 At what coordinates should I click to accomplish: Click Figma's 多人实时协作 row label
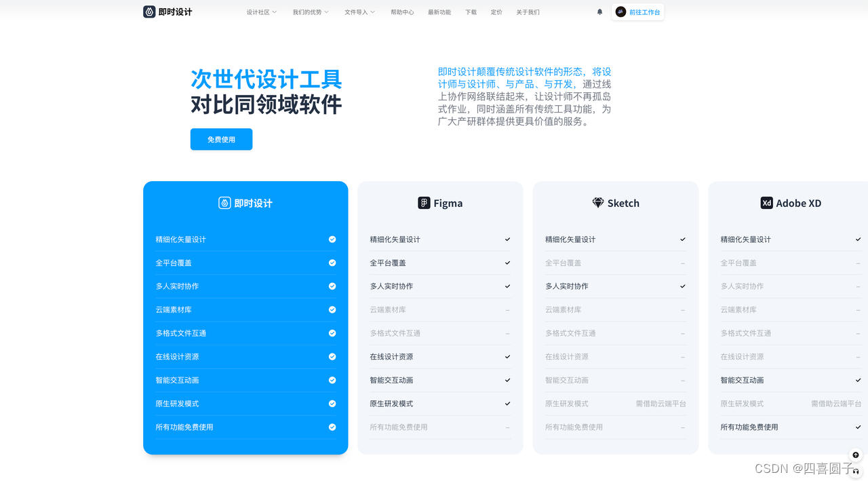coord(391,286)
